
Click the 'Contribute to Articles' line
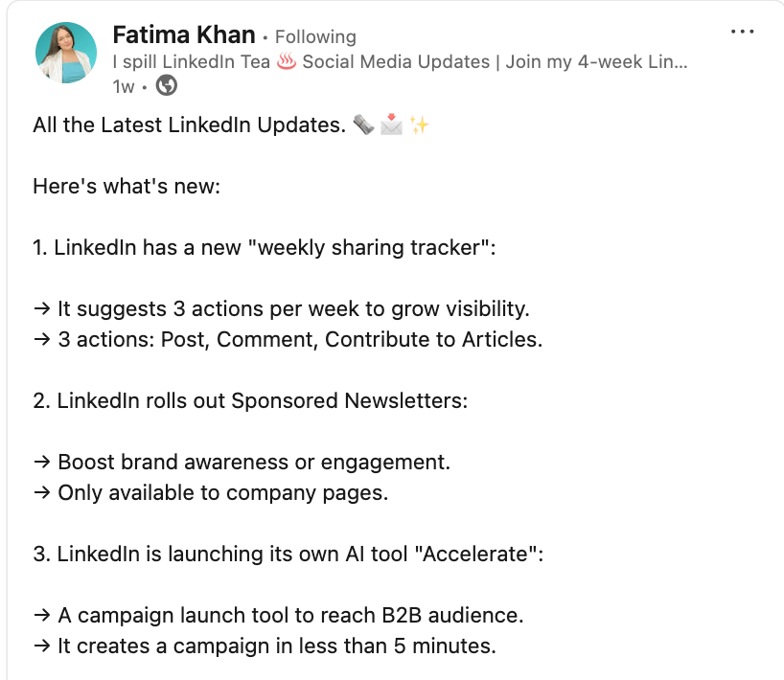tap(288, 340)
